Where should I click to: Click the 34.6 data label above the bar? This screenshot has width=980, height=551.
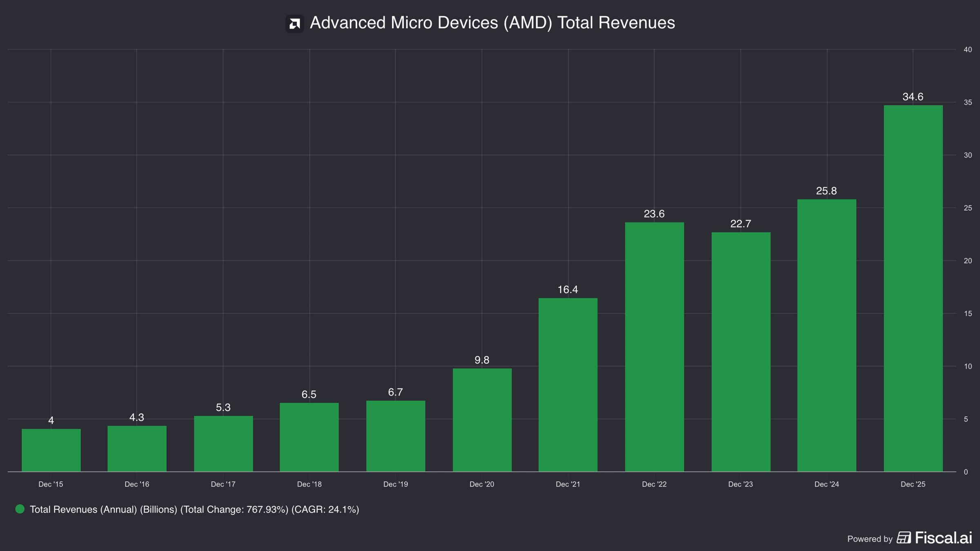pos(913,97)
